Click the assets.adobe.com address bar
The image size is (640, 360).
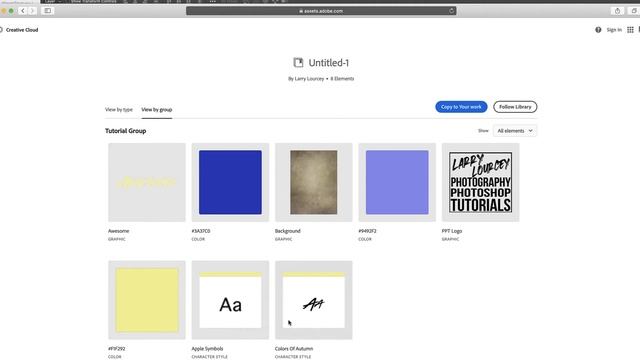(321, 11)
